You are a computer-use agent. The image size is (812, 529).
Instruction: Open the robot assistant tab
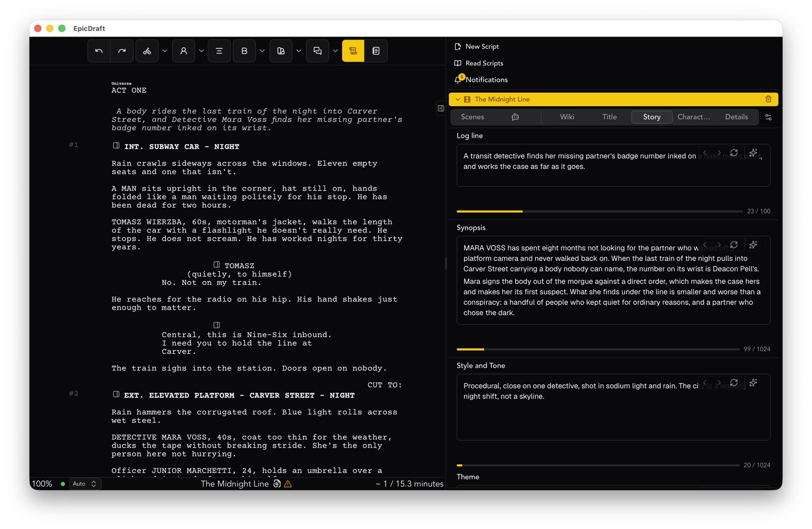[x=515, y=117]
